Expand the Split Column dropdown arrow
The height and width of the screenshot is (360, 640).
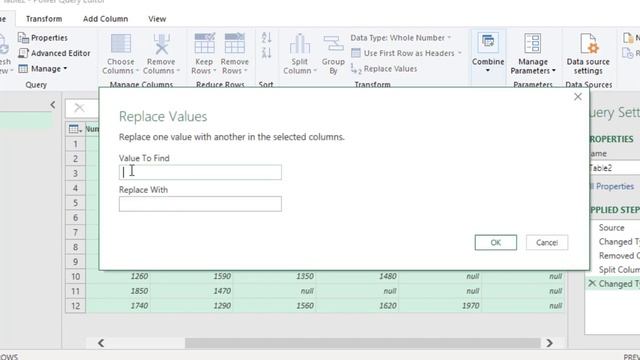(x=315, y=71)
